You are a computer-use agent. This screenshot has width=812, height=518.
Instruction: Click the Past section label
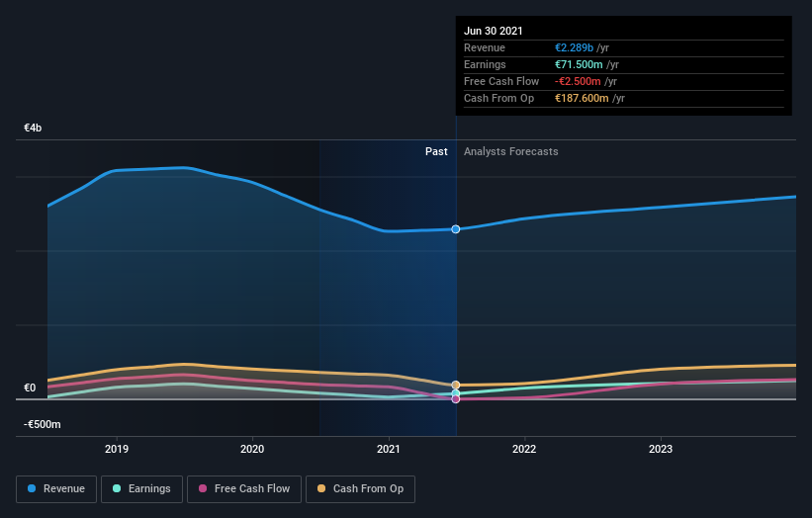coord(436,151)
